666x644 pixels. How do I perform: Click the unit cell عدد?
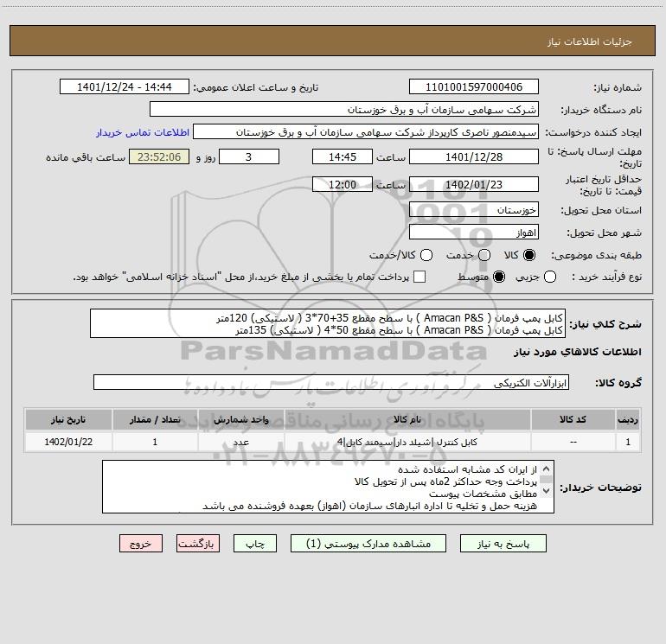[x=240, y=442]
